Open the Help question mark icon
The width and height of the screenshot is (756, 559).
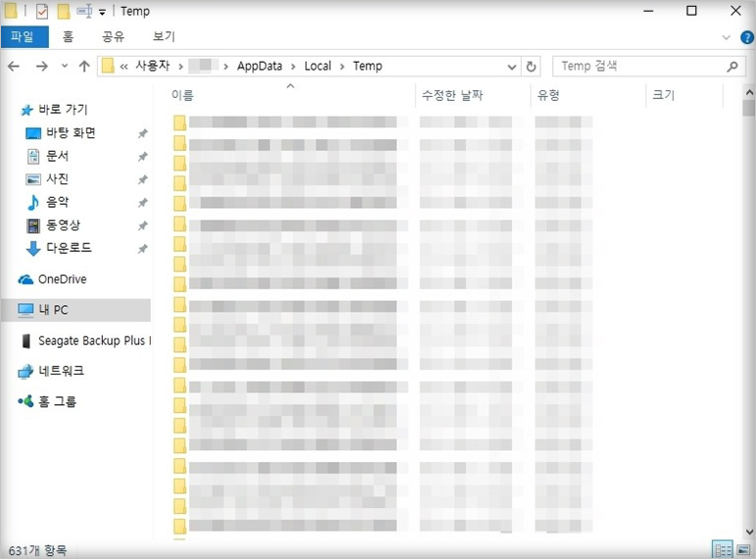click(x=747, y=37)
